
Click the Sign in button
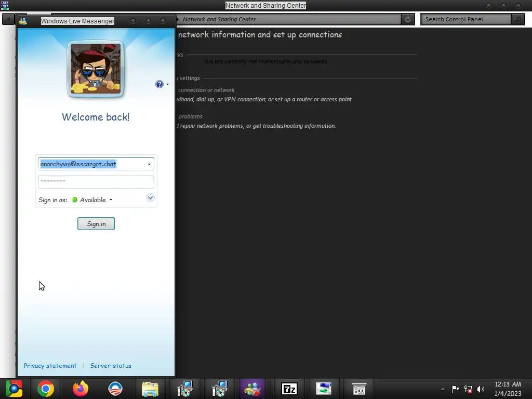point(96,223)
